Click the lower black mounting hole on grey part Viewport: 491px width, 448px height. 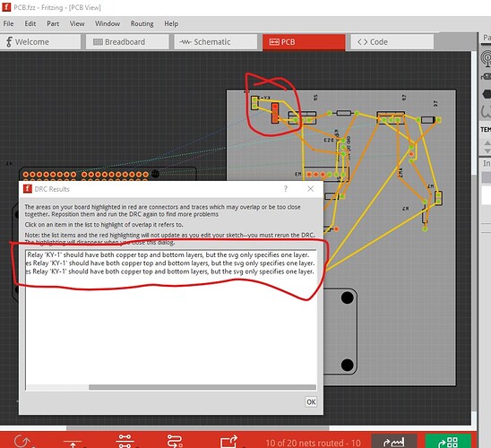tap(347, 365)
